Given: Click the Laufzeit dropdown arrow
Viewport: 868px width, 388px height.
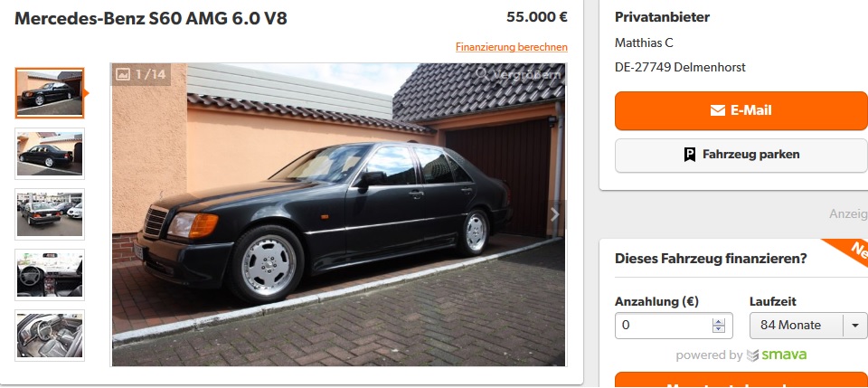Looking at the screenshot, I should (x=855, y=326).
